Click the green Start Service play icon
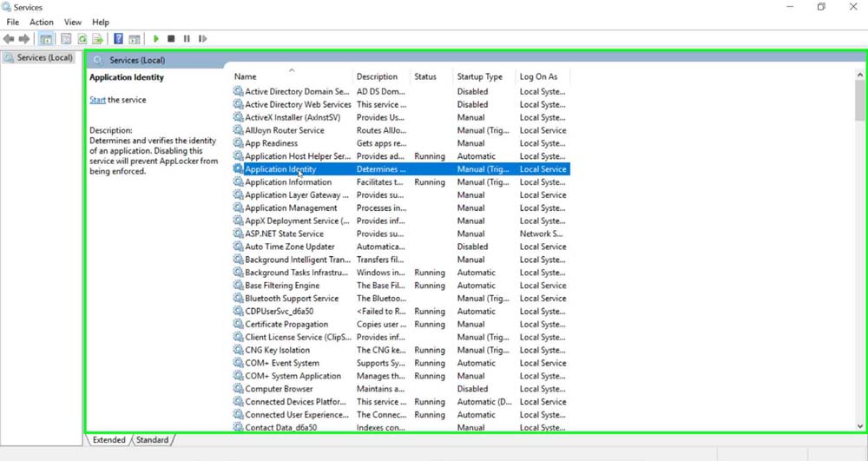This screenshot has height=461, width=868. point(156,39)
